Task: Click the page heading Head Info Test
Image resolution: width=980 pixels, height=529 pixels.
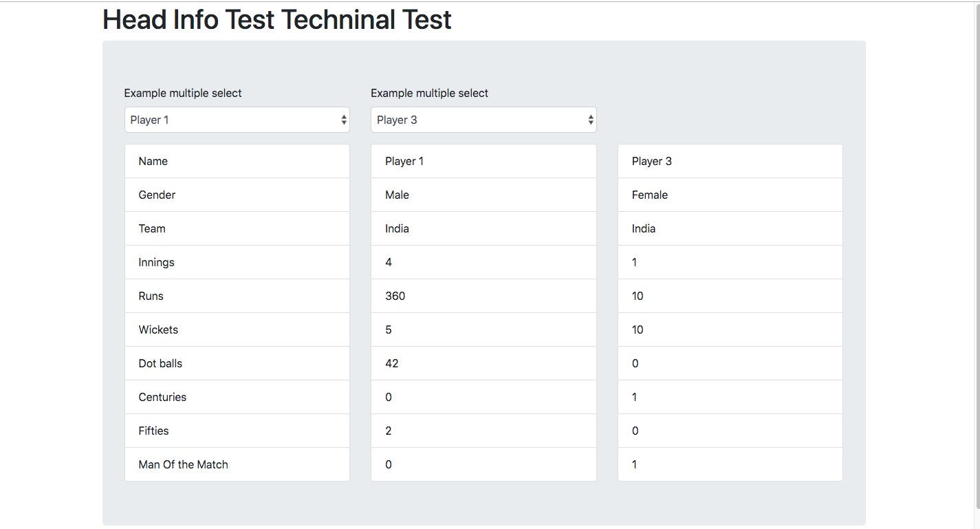Action: pos(276,20)
